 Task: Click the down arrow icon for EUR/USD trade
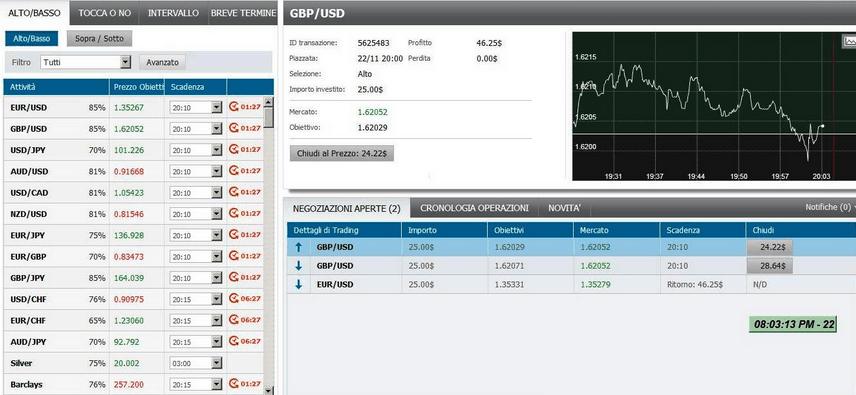(298, 284)
